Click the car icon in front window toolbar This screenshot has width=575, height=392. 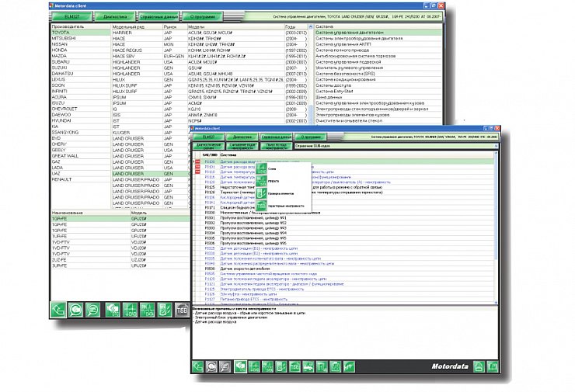pos(308,366)
